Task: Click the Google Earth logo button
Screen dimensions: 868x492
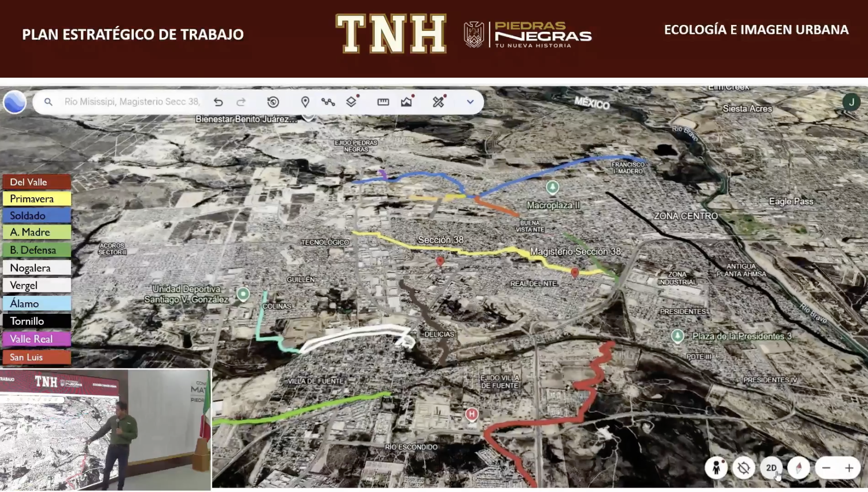Action: coord(15,102)
